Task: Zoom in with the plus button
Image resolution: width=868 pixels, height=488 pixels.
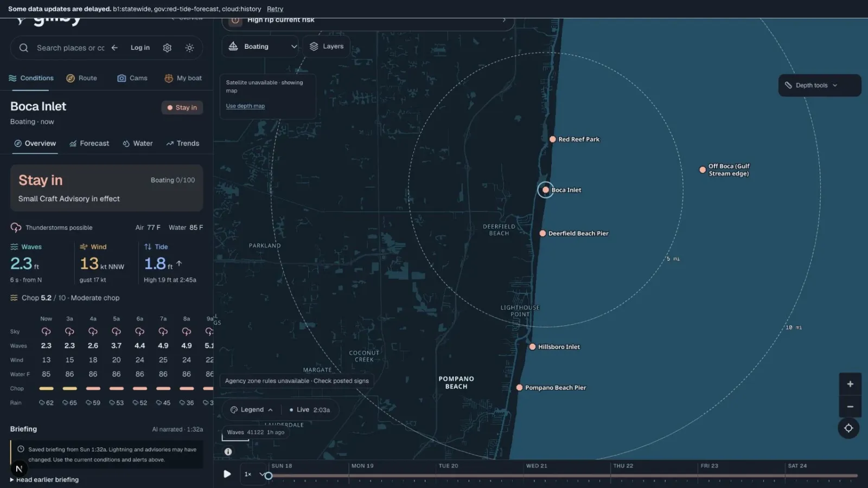Action: click(x=850, y=384)
